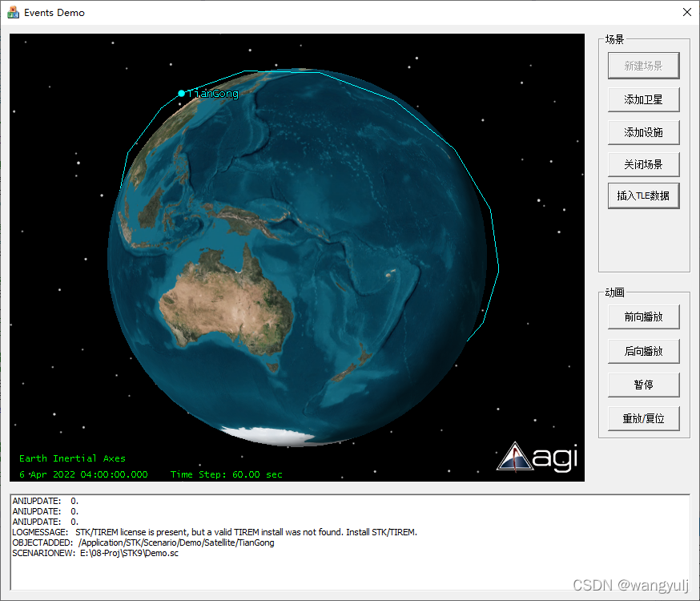Viewport: 700px width, 601px height.
Task: Add a facility with 添加设施
Action: pyautogui.click(x=643, y=132)
